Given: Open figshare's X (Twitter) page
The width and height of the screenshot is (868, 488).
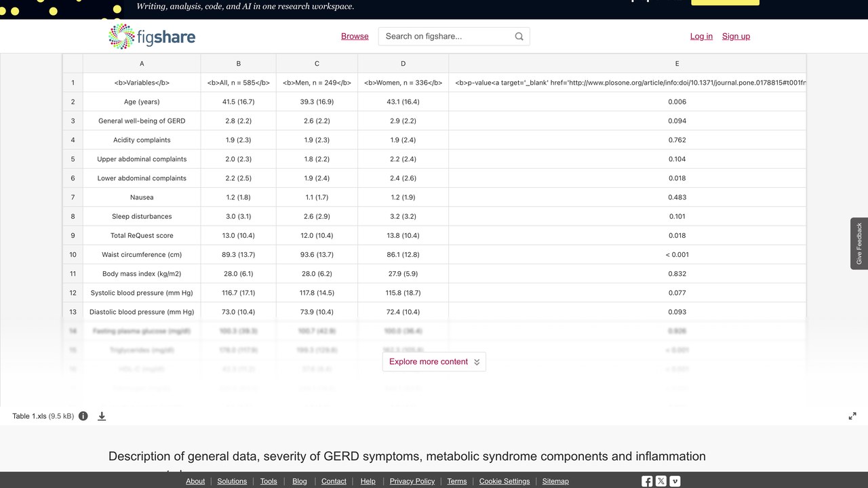Looking at the screenshot, I should [661, 481].
